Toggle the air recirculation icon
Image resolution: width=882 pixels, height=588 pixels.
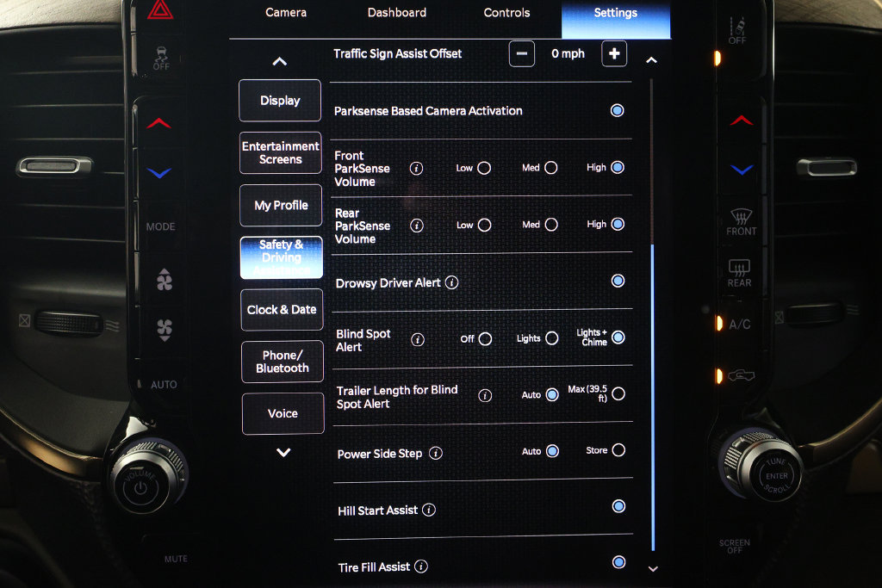741,375
